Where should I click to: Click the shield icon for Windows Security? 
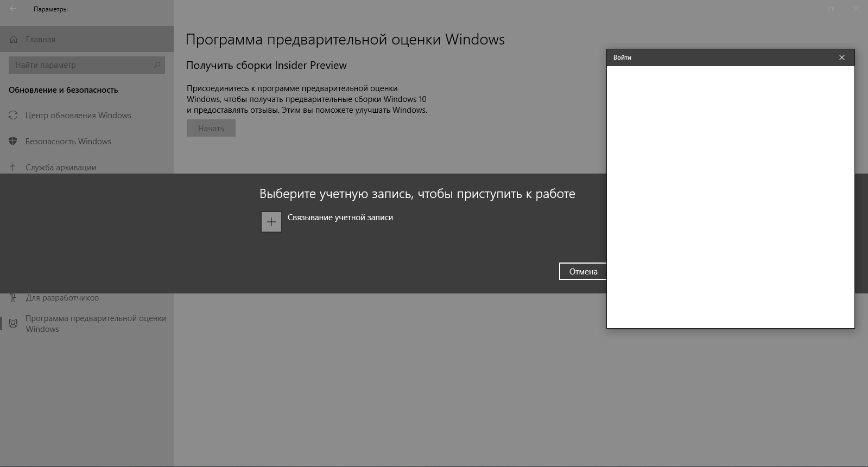pyautogui.click(x=13, y=142)
